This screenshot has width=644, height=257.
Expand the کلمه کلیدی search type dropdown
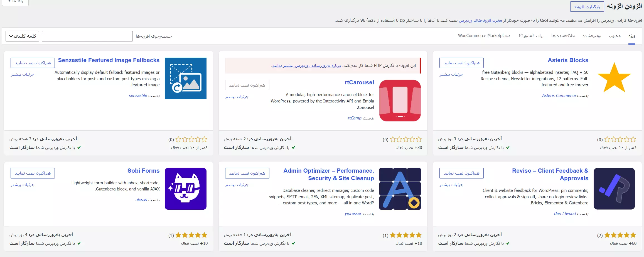point(22,36)
